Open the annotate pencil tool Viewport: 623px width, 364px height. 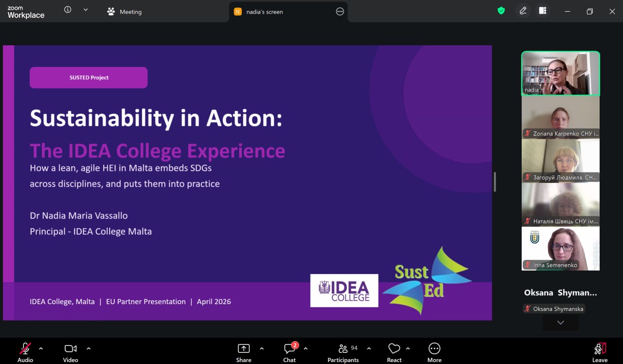(523, 11)
